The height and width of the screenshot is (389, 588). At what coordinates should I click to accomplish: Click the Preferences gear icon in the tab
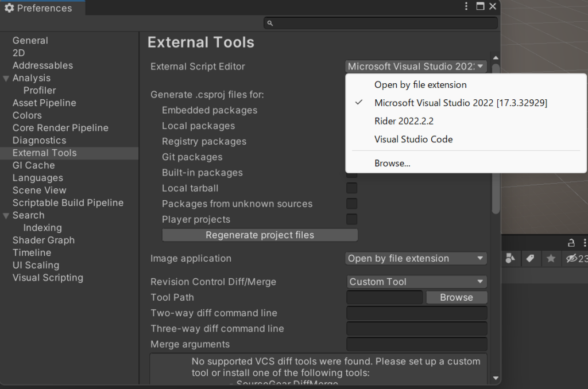9,8
